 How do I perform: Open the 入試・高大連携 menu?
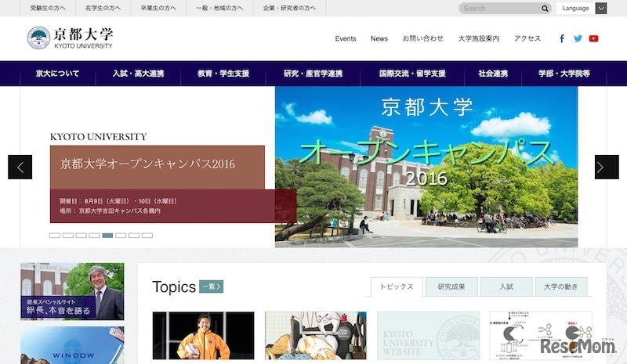tap(139, 74)
